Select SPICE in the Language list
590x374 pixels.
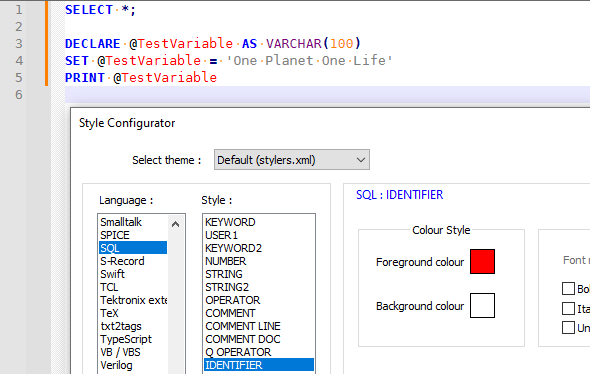[132, 235]
